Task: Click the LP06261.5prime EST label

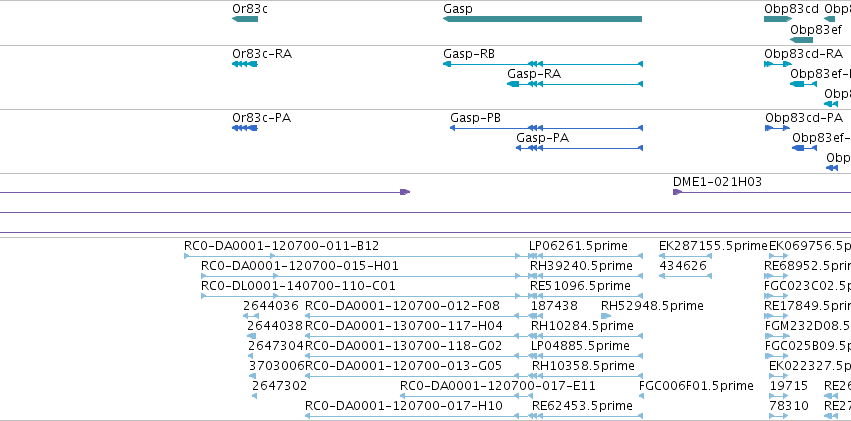Action: click(578, 246)
